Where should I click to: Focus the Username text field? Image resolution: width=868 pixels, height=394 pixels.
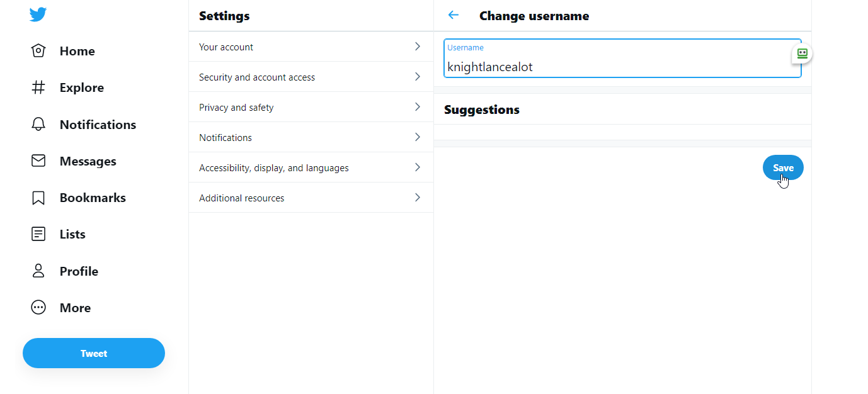(x=622, y=59)
